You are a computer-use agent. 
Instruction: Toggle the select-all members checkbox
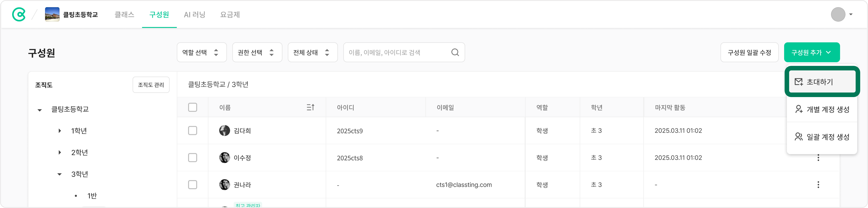(192, 107)
